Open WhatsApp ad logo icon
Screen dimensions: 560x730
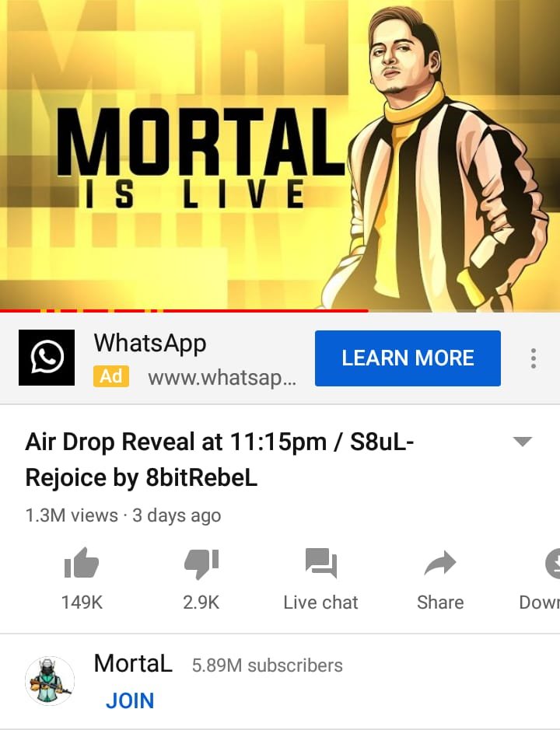tap(47, 358)
